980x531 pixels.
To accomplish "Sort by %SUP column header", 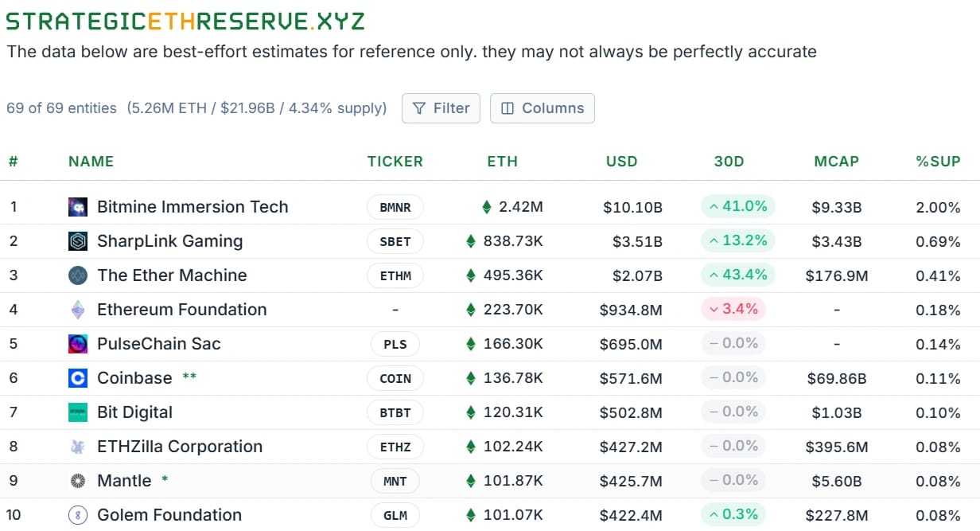I will click(x=938, y=162).
